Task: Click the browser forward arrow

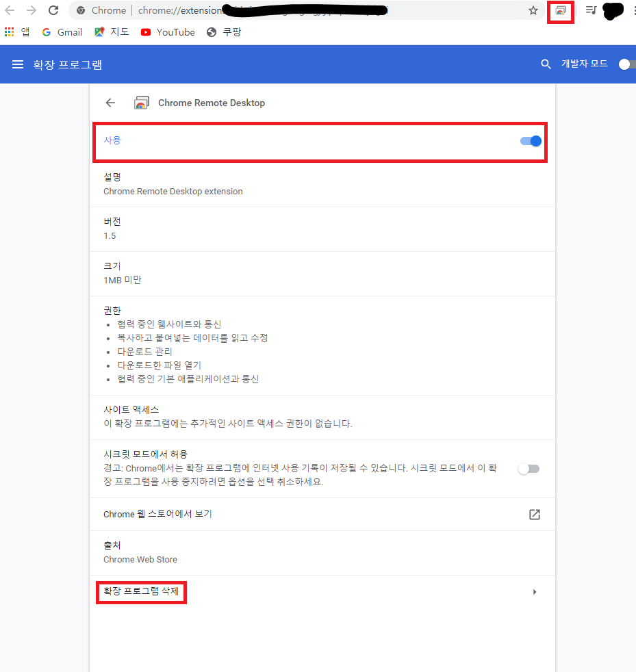Action: pos(31,10)
